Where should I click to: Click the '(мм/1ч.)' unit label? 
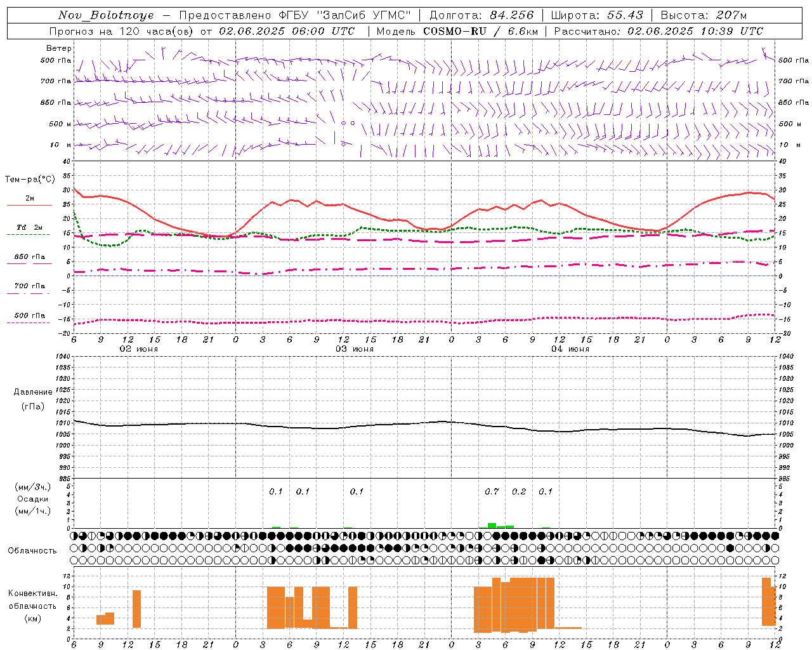pyautogui.click(x=33, y=511)
